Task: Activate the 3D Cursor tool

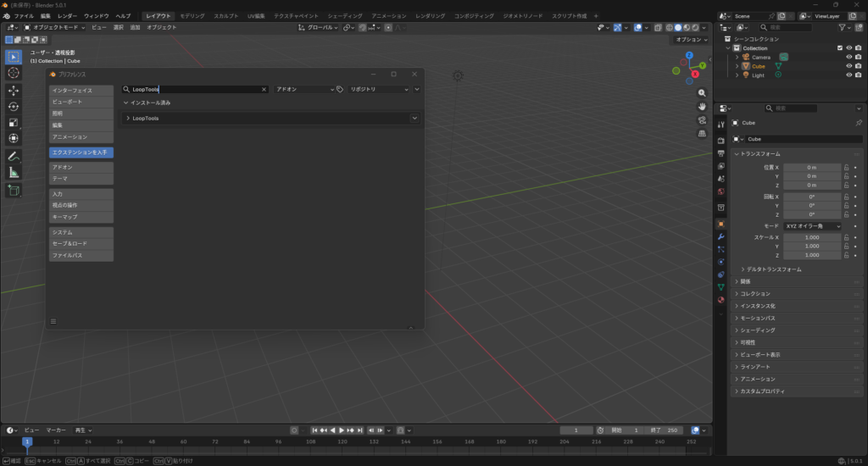Action: pos(14,73)
